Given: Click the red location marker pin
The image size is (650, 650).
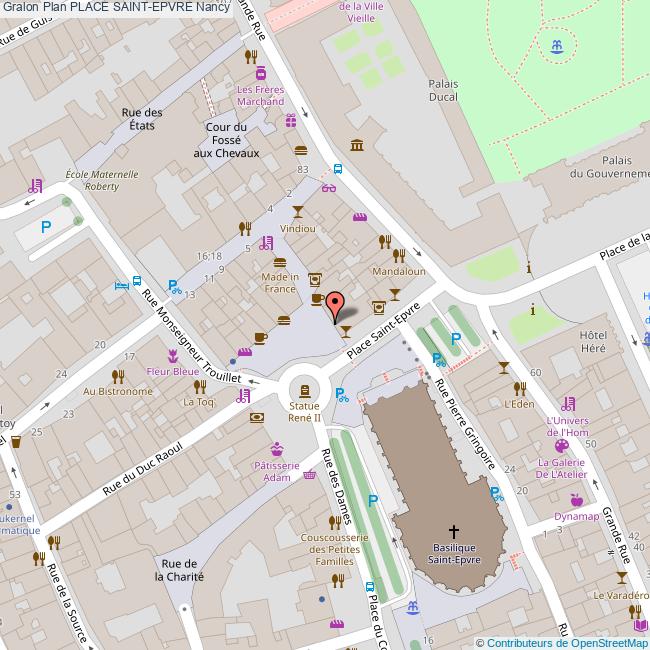Looking at the screenshot, I should (x=335, y=303).
